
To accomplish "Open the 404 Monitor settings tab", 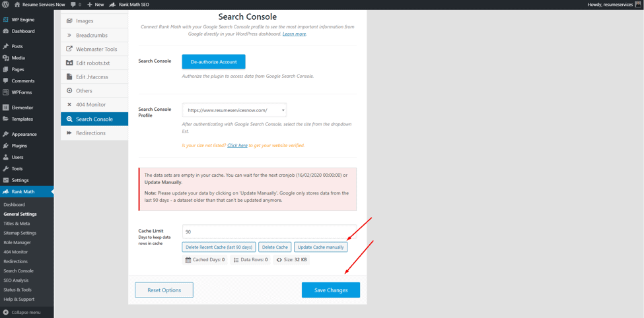I will click(94, 105).
